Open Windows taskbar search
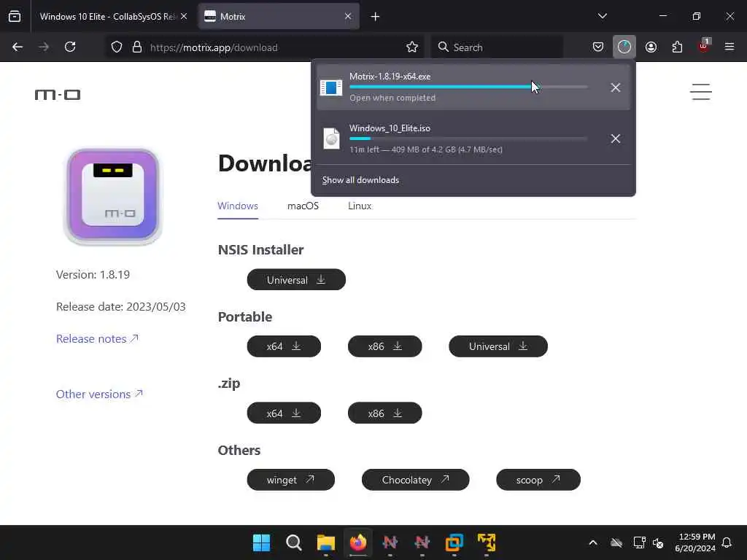Image resolution: width=747 pixels, height=560 pixels. tap(294, 542)
